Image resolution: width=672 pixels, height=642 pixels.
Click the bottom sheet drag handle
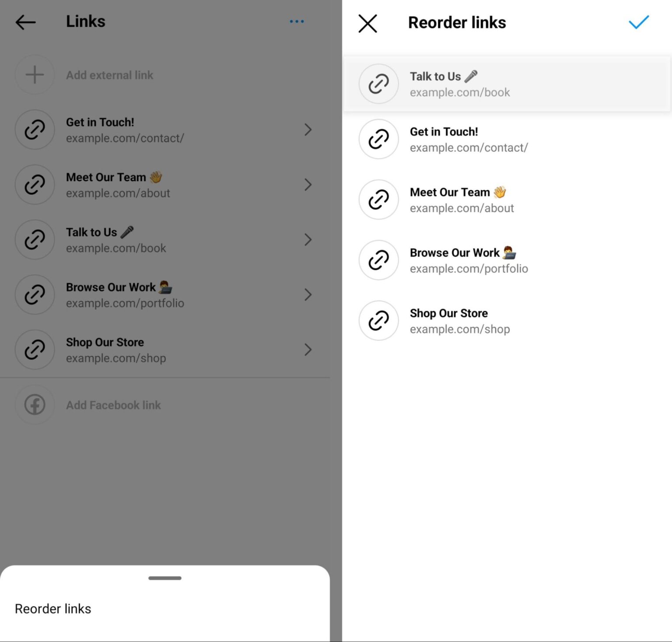click(165, 578)
